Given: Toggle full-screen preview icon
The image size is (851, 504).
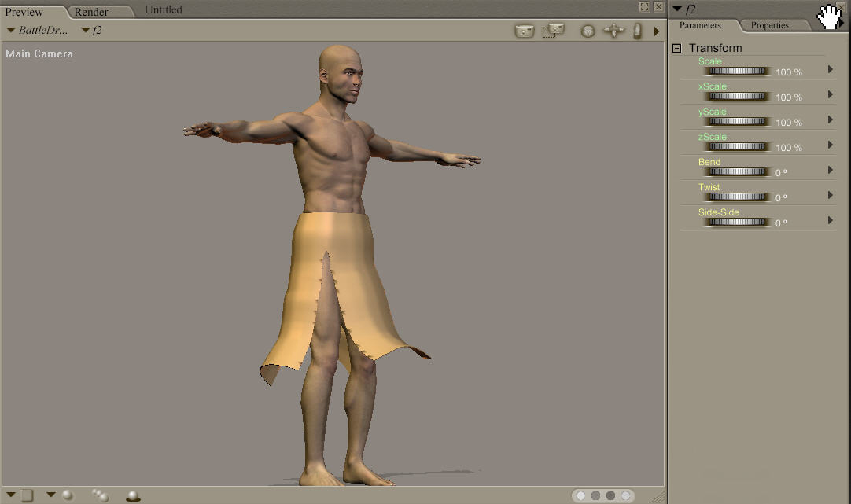Looking at the screenshot, I should [x=644, y=6].
